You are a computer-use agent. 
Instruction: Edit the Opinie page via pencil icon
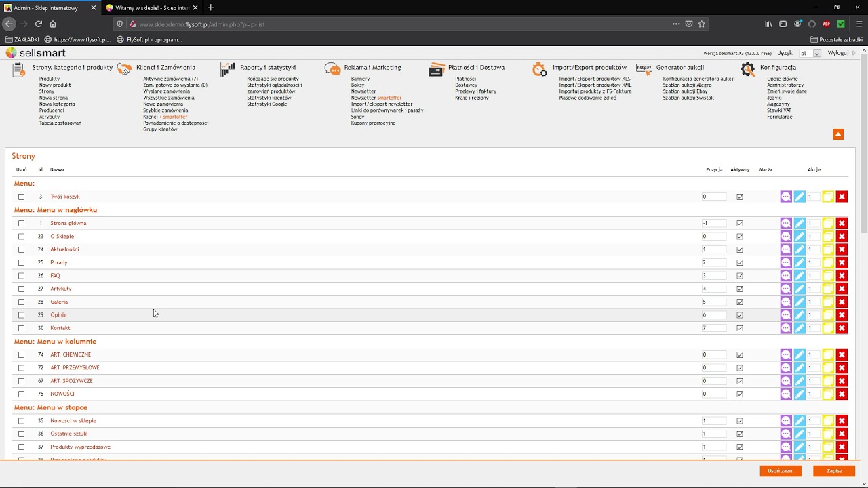pos(800,315)
